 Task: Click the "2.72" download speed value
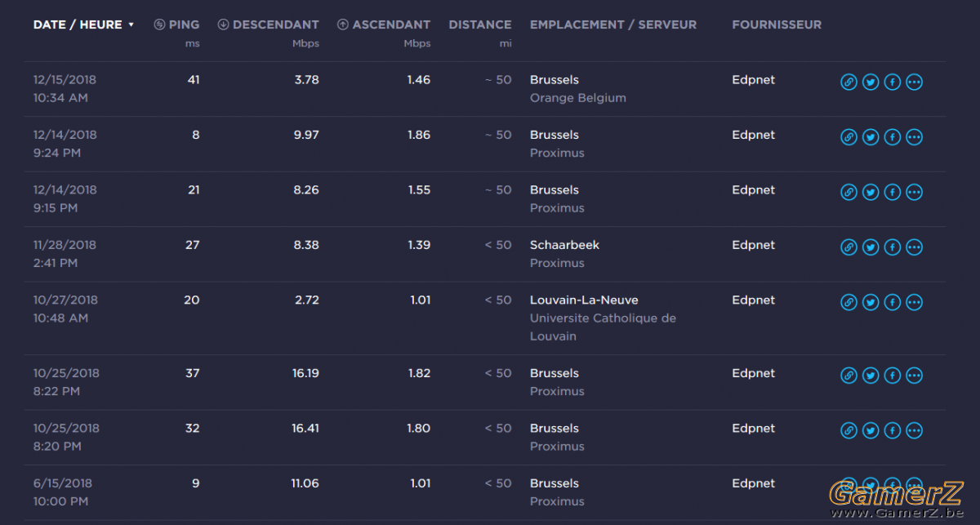pyautogui.click(x=307, y=300)
